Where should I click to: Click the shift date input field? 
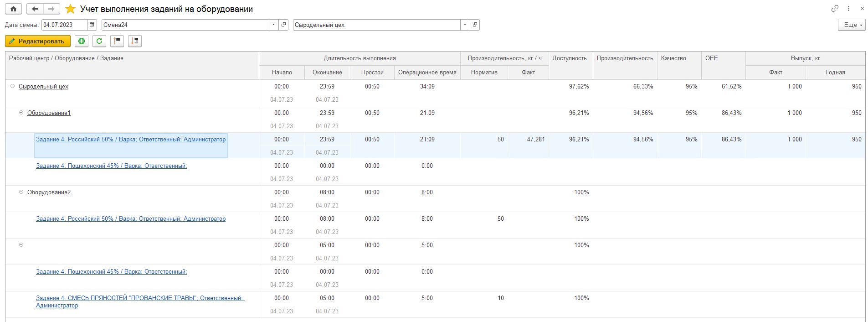pos(64,25)
